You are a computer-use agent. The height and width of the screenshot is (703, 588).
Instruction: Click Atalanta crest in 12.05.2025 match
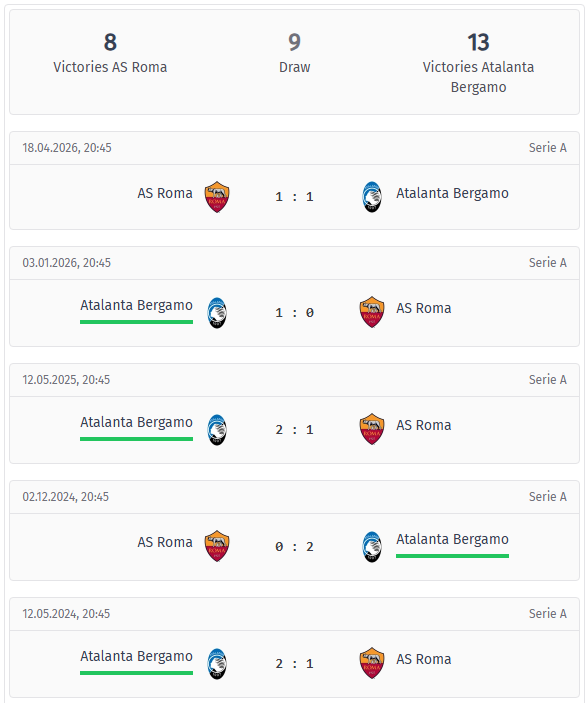click(217, 430)
